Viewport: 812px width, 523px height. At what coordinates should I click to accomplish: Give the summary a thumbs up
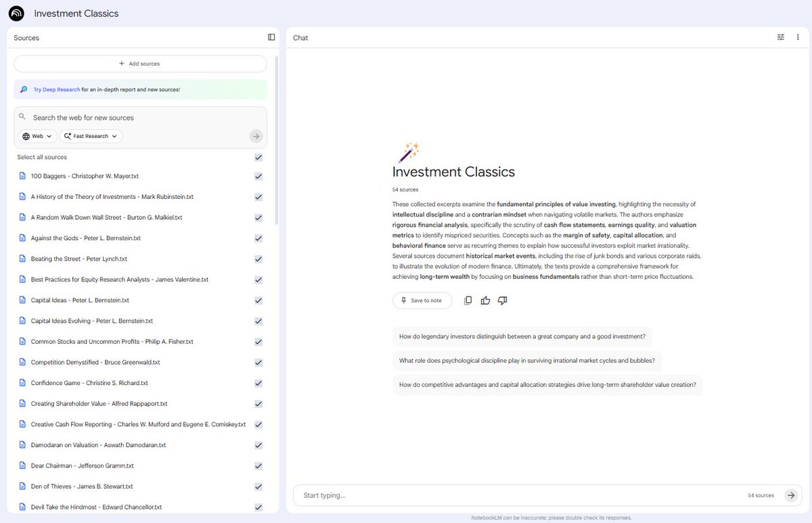[x=485, y=300]
